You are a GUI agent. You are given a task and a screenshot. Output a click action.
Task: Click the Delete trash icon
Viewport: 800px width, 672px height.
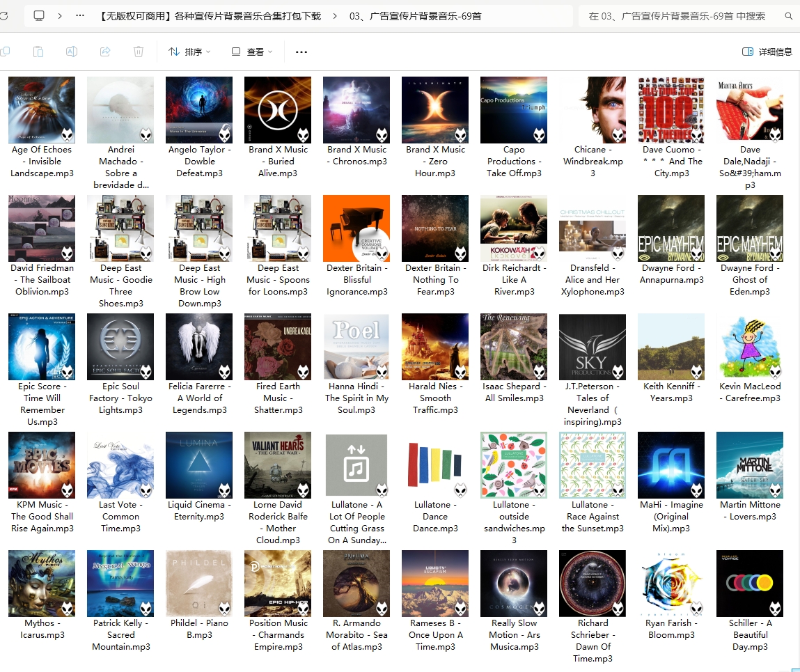click(x=139, y=52)
